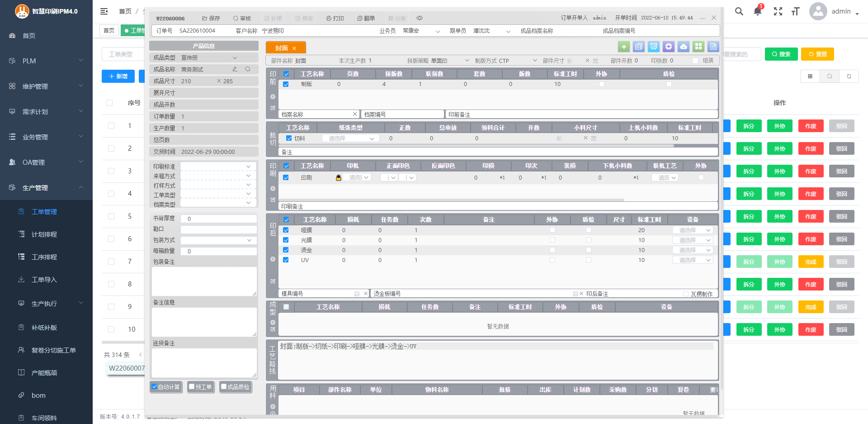Viewport: 868px width, 424px height.
Task: Open the 成品类型 dropdown
Action: pos(235,58)
